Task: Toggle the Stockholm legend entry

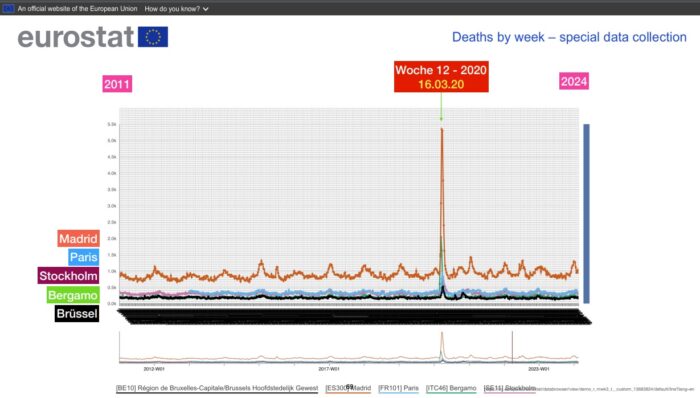Action: coord(509,388)
